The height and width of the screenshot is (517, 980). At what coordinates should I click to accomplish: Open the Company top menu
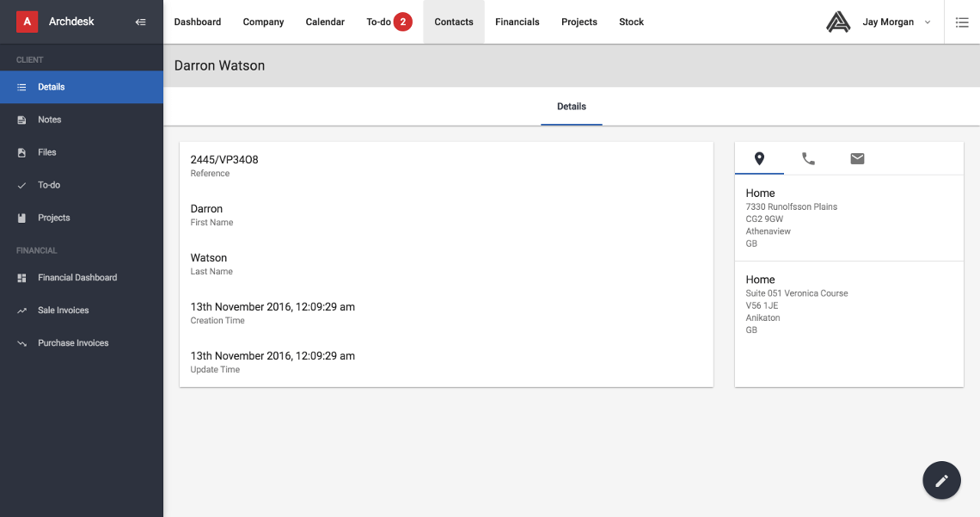click(263, 22)
